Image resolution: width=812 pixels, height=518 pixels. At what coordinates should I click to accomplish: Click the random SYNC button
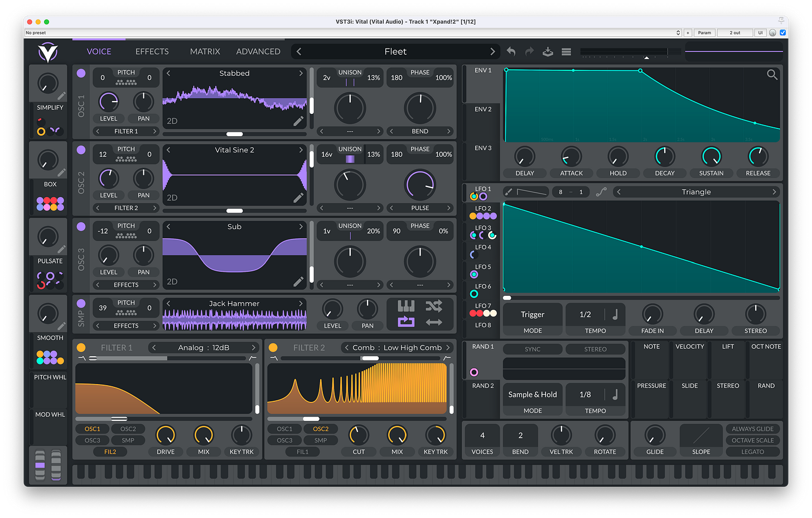coord(532,349)
